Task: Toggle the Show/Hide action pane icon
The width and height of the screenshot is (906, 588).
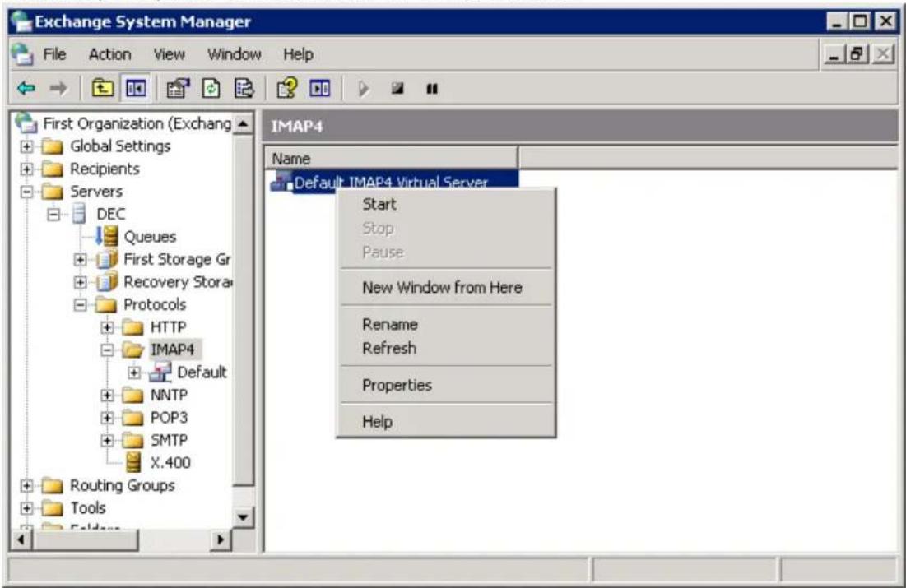Action: coord(320,88)
